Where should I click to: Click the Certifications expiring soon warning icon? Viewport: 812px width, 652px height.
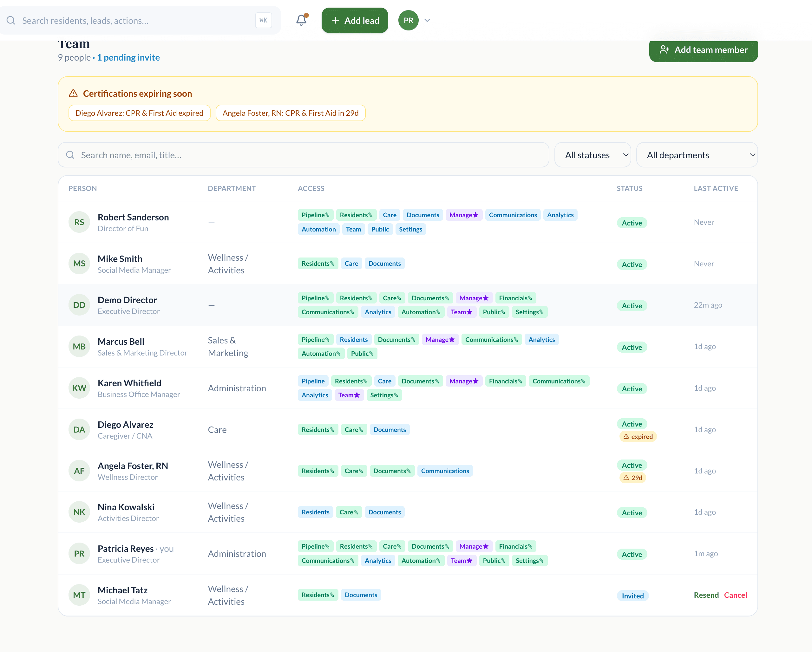click(74, 93)
